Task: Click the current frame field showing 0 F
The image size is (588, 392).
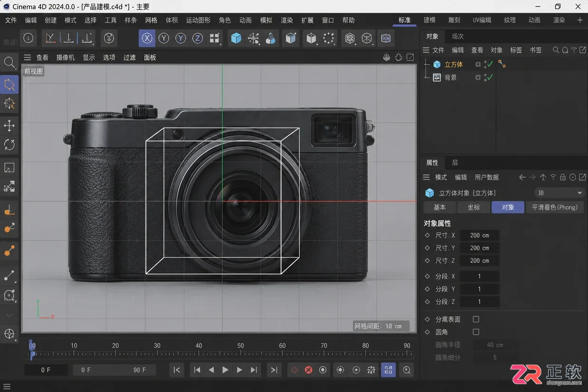Action: (x=46, y=370)
